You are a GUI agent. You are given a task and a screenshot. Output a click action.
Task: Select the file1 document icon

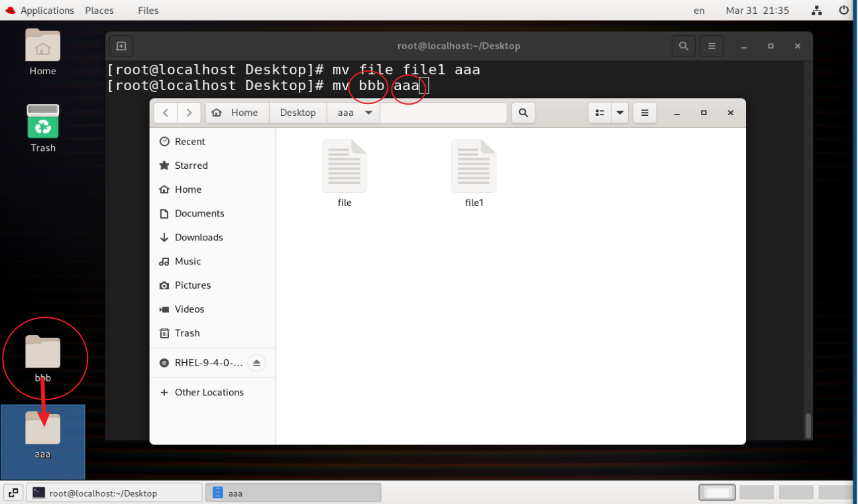tap(474, 174)
